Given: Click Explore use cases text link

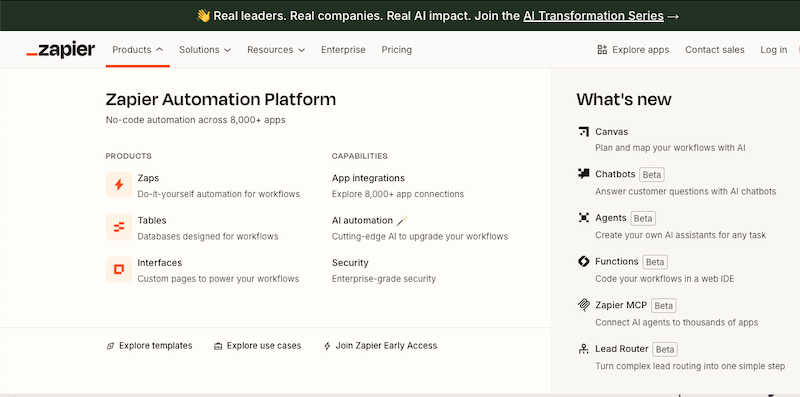Looking at the screenshot, I should [x=264, y=345].
